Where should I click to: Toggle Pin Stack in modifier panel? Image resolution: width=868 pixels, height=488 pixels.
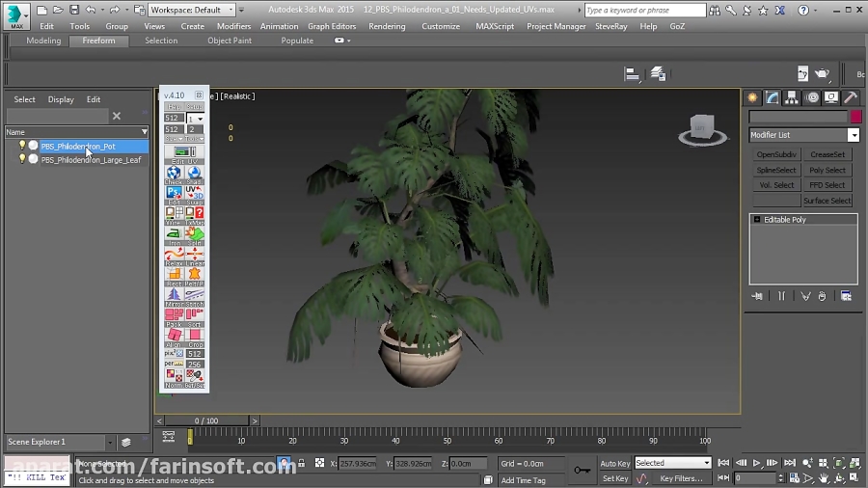tap(757, 296)
